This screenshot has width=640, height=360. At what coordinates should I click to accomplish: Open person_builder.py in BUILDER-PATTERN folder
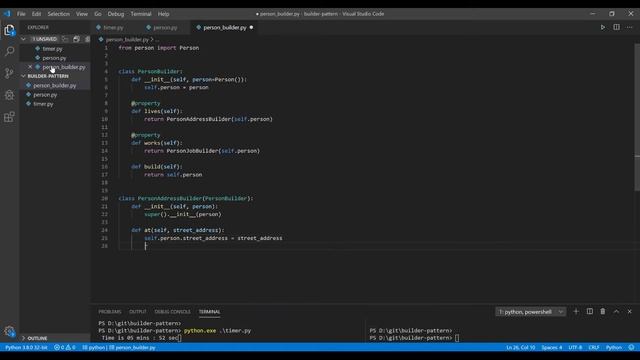point(54,85)
